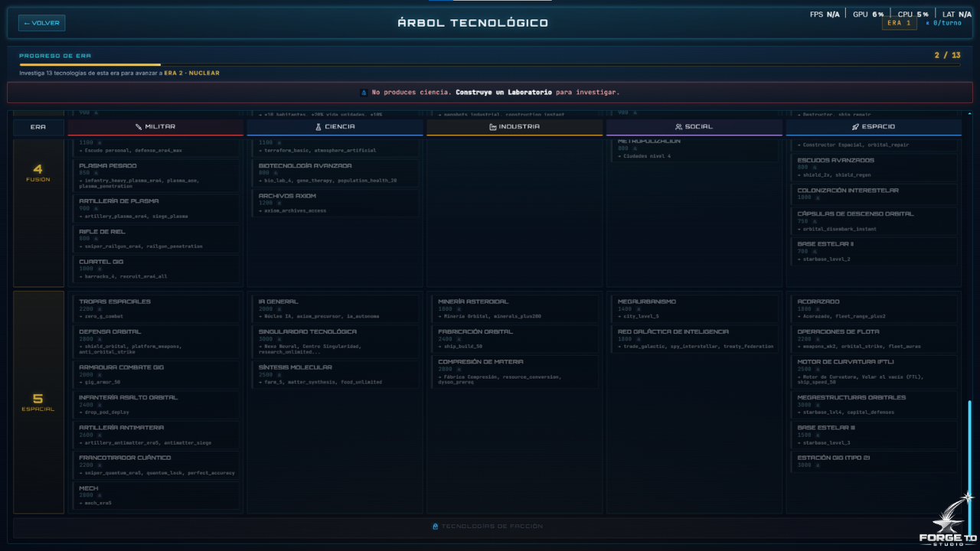Follow the 'Construye un Laboratorio' link
980x551 pixels.
[x=503, y=93]
